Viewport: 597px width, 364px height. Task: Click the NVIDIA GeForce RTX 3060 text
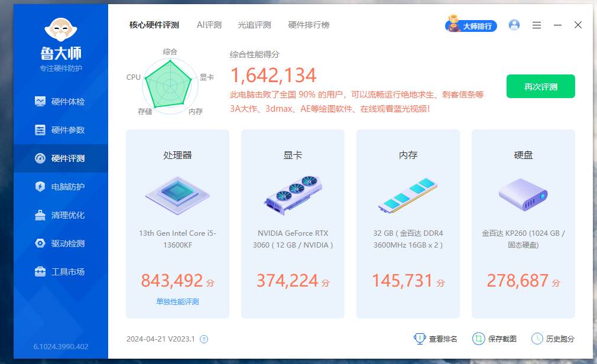pyautogui.click(x=293, y=239)
